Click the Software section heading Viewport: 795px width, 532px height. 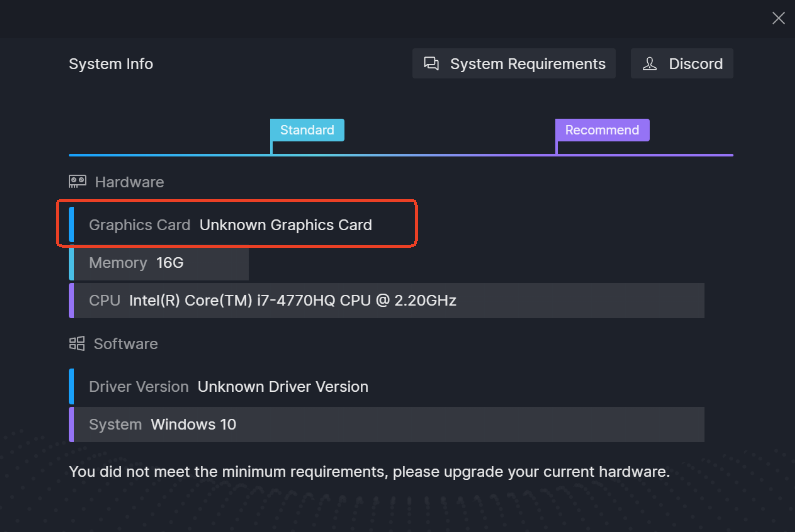point(126,343)
